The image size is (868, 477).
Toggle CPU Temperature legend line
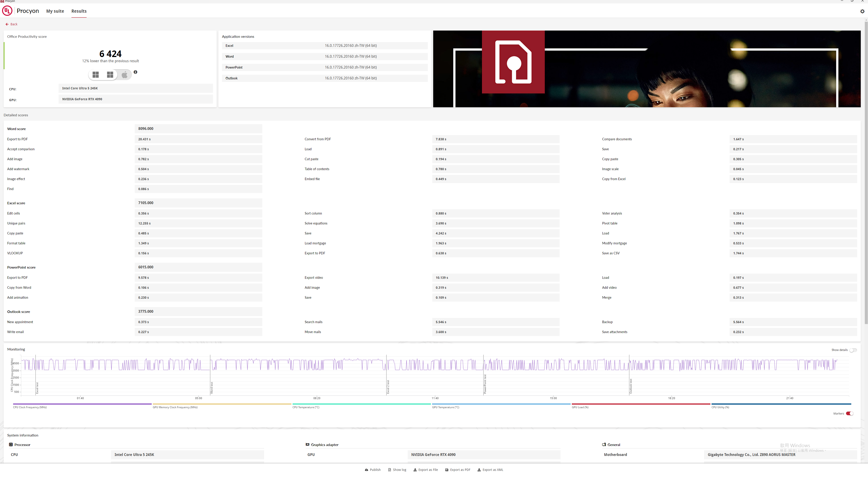pyautogui.click(x=362, y=404)
